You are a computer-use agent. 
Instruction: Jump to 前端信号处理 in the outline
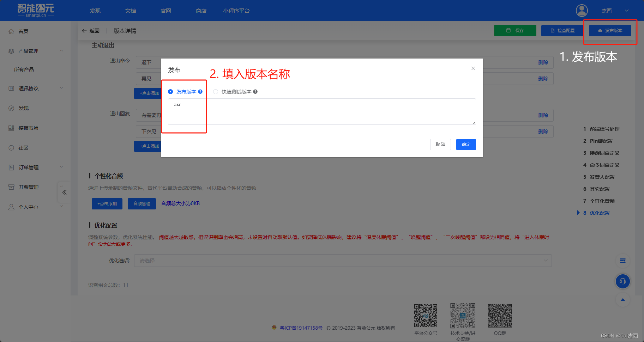click(x=604, y=129)
